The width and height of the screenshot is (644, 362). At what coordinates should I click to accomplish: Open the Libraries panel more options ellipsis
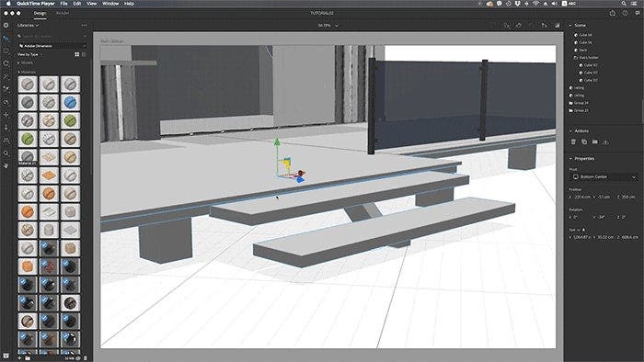point(85,26)
